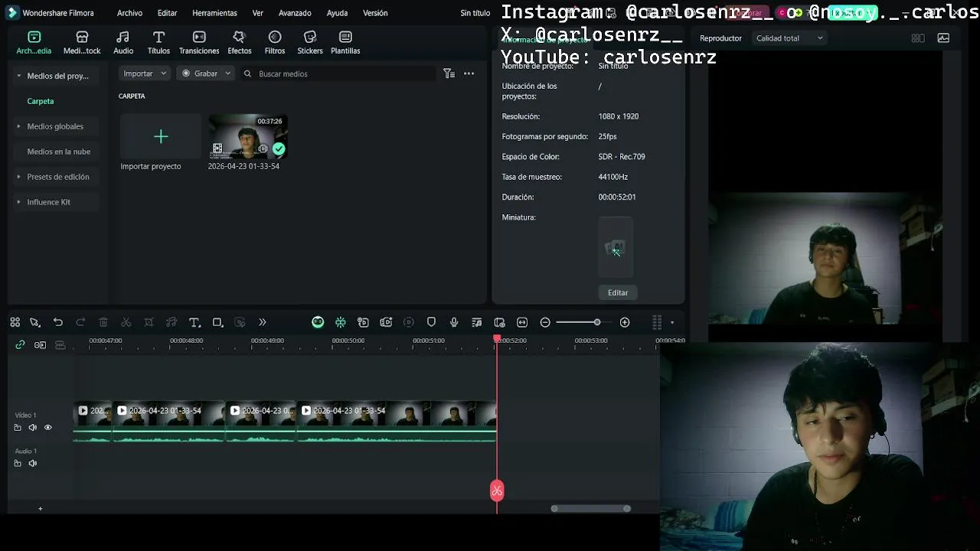Open the Plantillas tab

coord(345,43)
